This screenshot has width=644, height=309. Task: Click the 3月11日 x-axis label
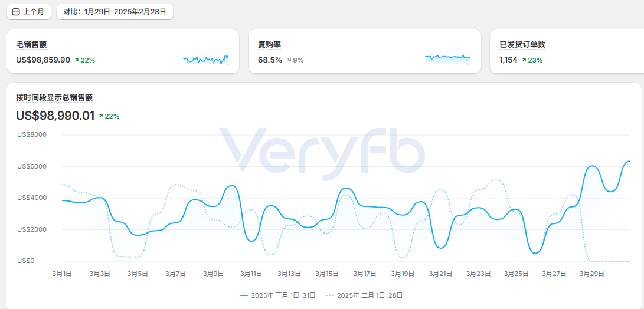click(x=251, y=273)
